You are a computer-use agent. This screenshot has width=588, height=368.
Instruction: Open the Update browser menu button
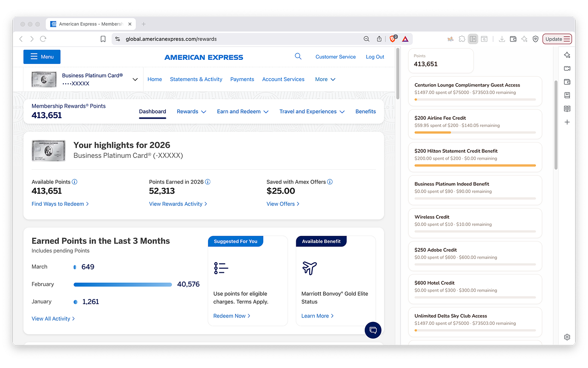pyautogui.click(x=557, y=39)
